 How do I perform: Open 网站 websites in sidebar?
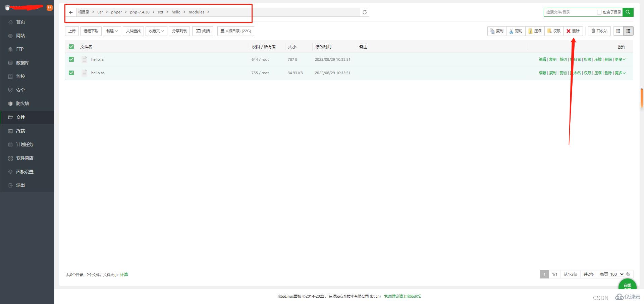tap(27, 36)
